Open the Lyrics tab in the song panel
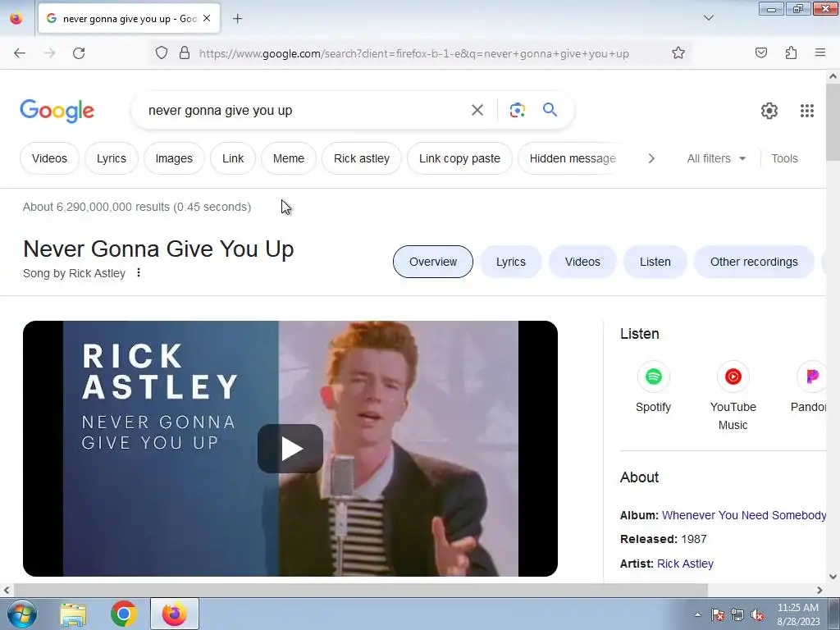The image size is (840, 630). point(510,262)
